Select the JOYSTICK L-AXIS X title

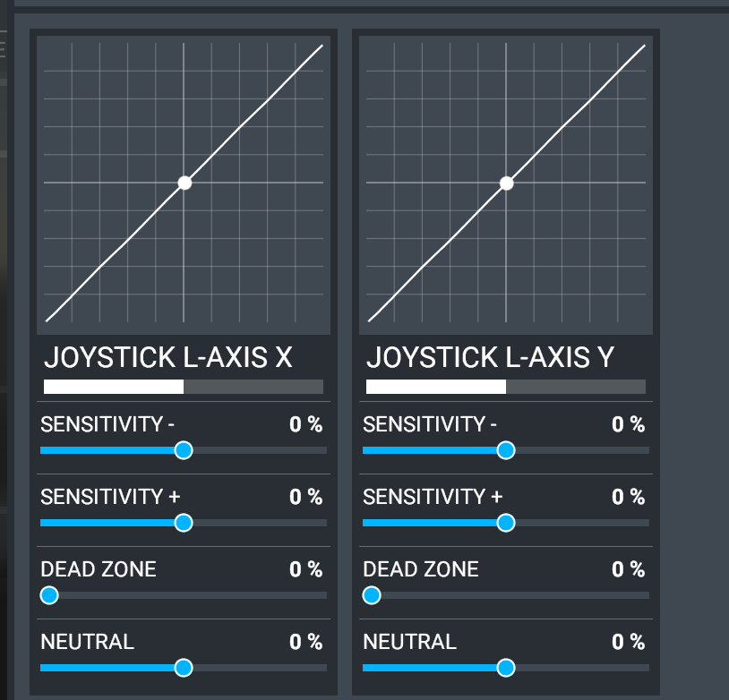167,357
